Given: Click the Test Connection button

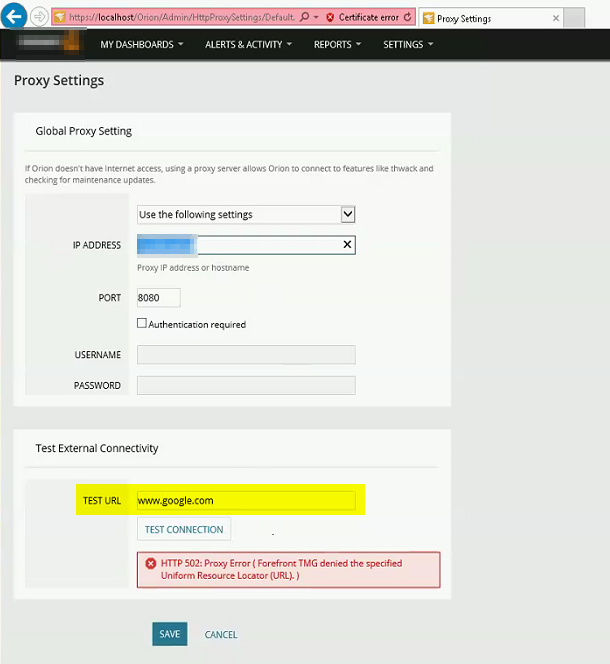Looking at the screenshot, I should [x=184, y=529].
